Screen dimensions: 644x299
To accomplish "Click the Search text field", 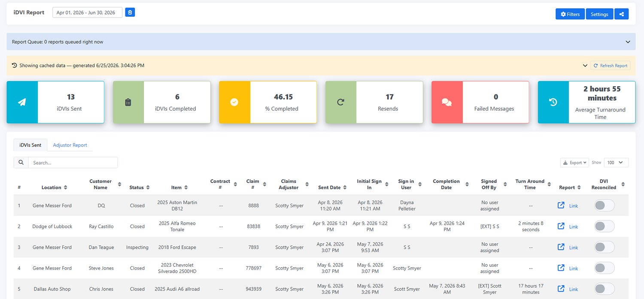I will click(73, 163).
